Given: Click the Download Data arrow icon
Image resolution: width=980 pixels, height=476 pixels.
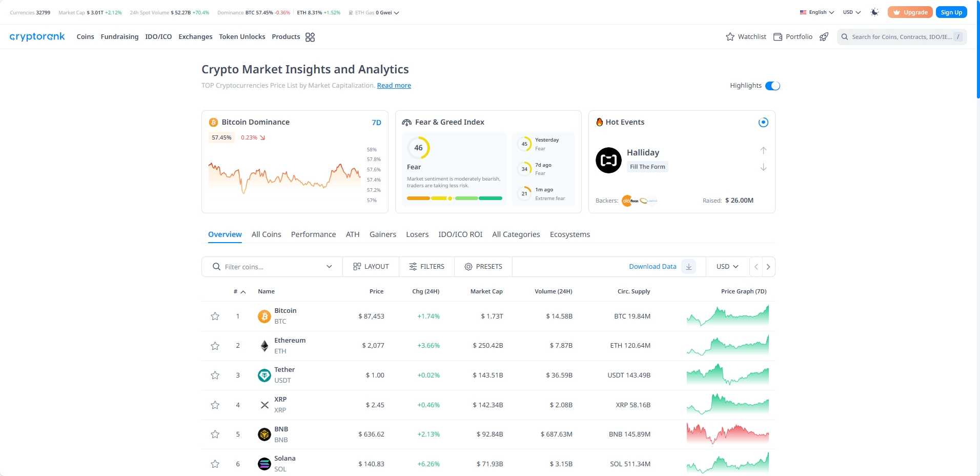Looking at the screenshot, I should 689,266.
